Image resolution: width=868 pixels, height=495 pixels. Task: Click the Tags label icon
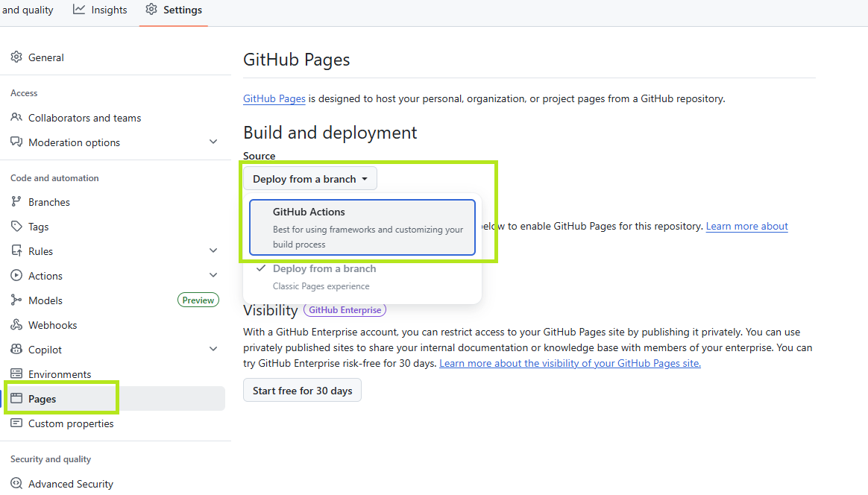point(16,226)
